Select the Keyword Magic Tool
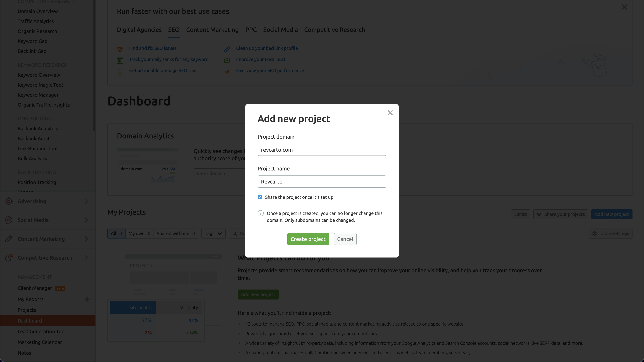 click(40, 85)
